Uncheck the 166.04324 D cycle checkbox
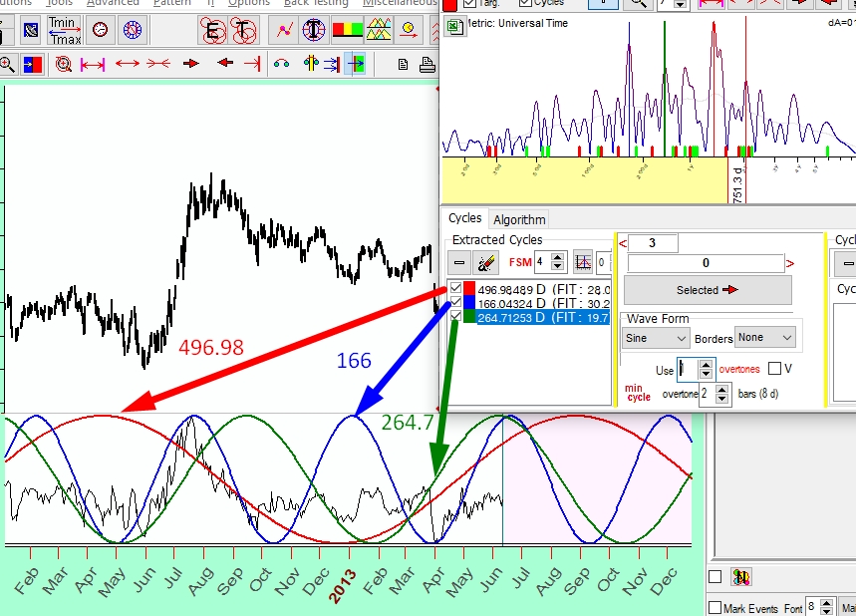 [x=456, y=303]
